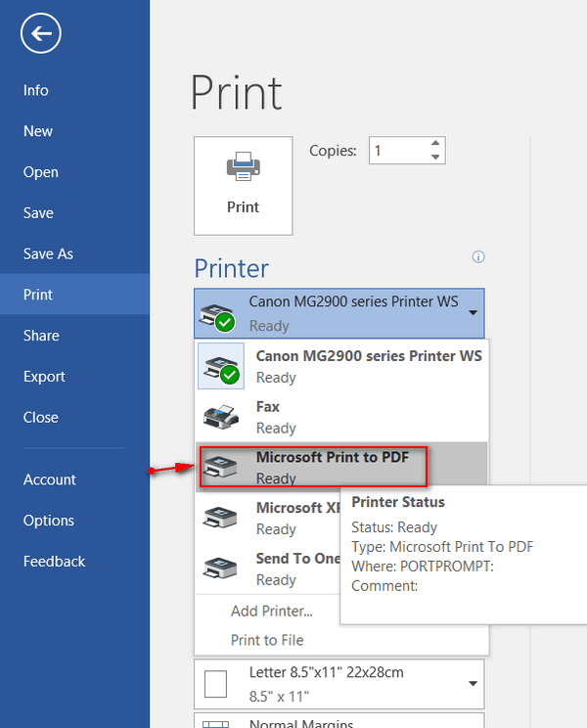
Task: Click Add Printer... in the list
Action: pyautogui.click(x=272, y=611)
